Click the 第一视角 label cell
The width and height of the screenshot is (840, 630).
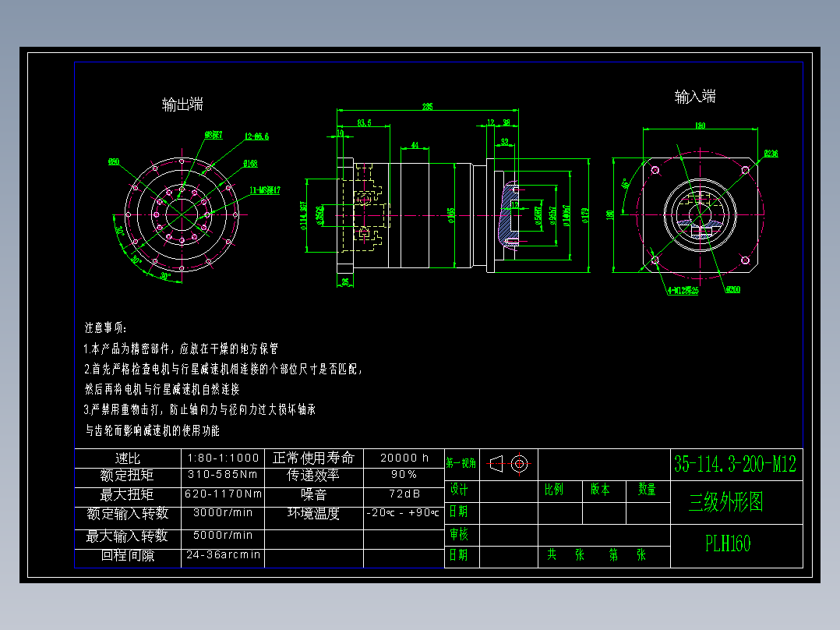click(x=461, y=462)
